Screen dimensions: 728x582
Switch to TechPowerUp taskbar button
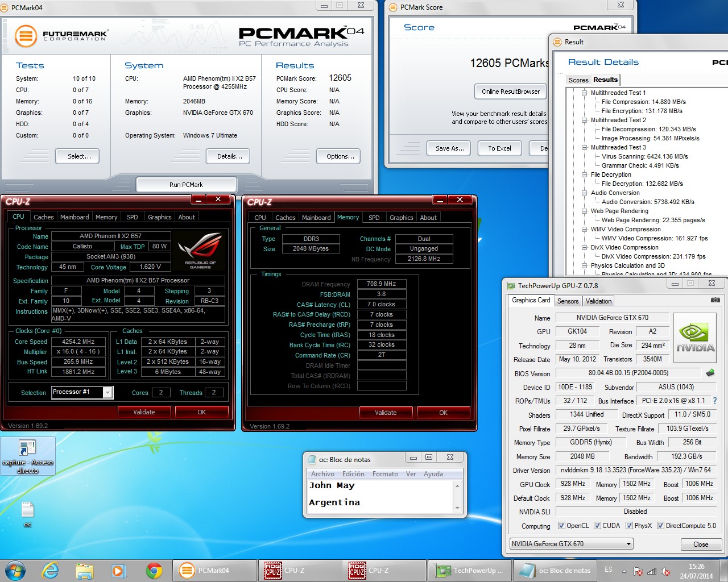(470, 571)
